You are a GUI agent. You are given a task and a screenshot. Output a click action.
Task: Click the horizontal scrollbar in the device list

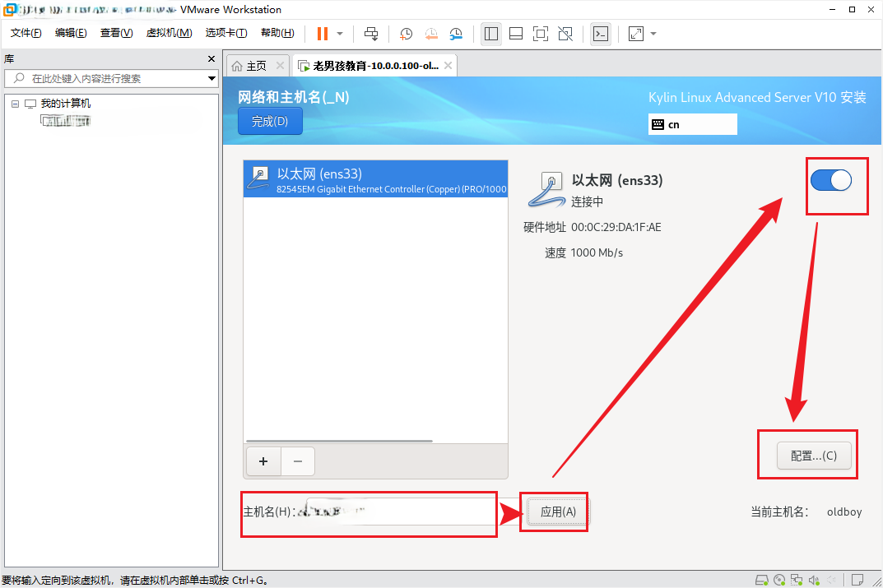tap(339, 441)
